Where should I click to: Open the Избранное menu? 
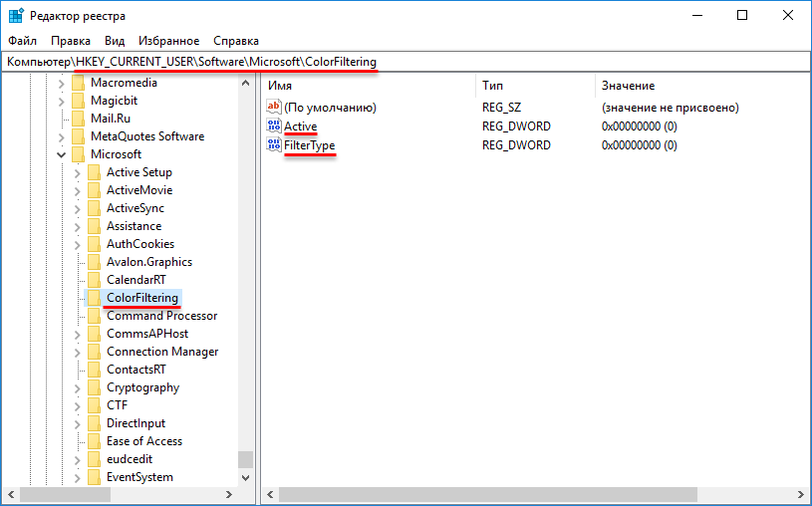click(169, 41)
